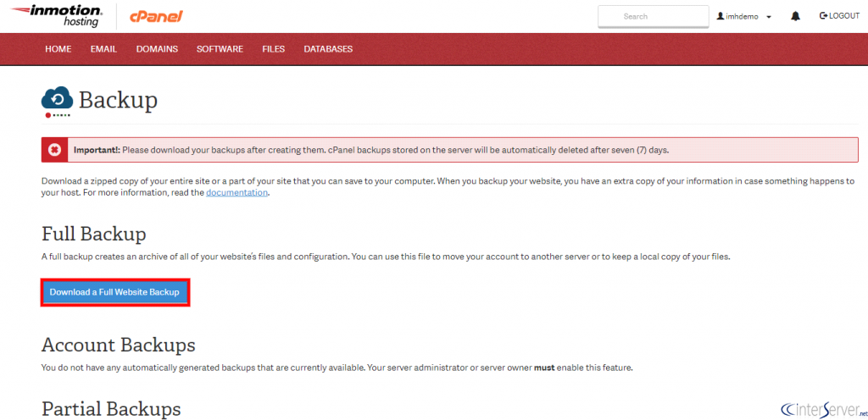Go to the EMAIL menu
The image size is (868, 420).
point(103,49)
